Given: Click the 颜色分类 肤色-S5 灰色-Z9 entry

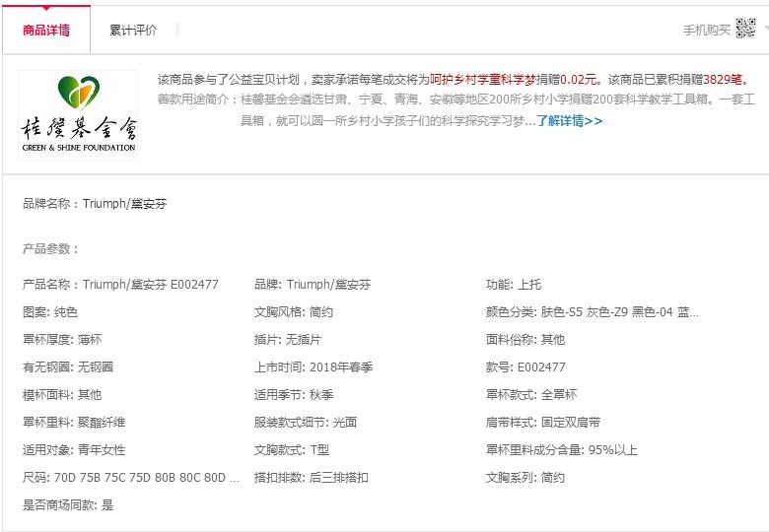Looking at the screenshot, I should tap(592, 311).
